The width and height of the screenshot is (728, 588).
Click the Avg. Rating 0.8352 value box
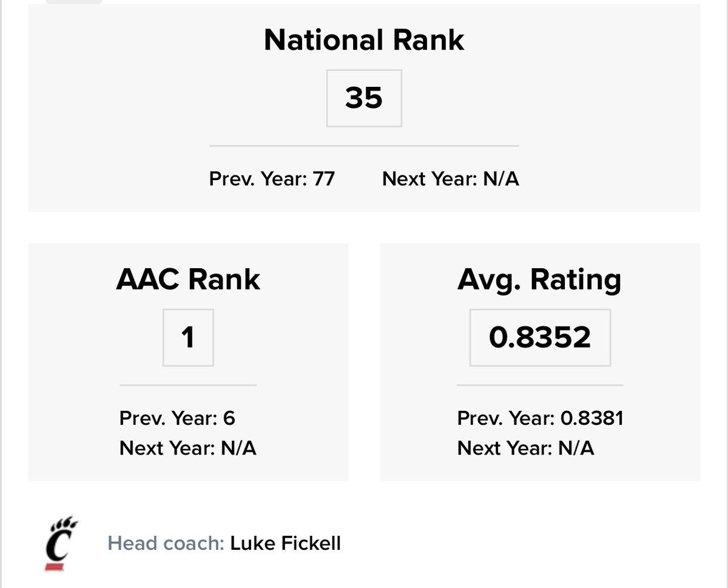point(540,337)
